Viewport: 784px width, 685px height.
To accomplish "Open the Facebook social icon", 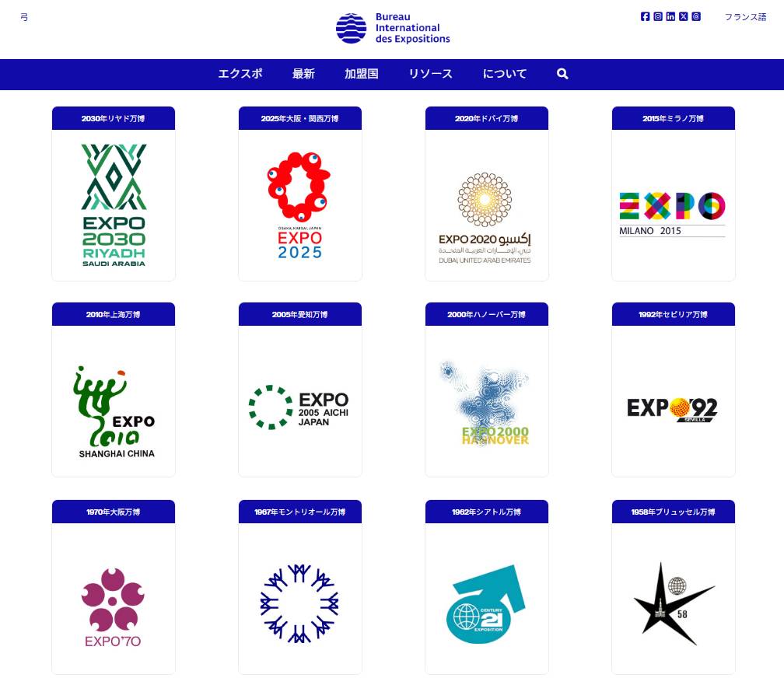I will pyautogui.click(x=645, y=16).
